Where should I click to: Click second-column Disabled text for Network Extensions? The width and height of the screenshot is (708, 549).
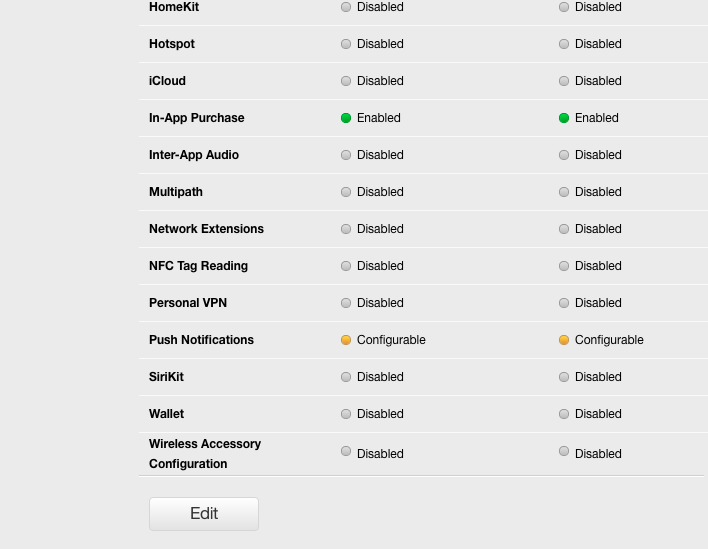(x=598, y=229)
